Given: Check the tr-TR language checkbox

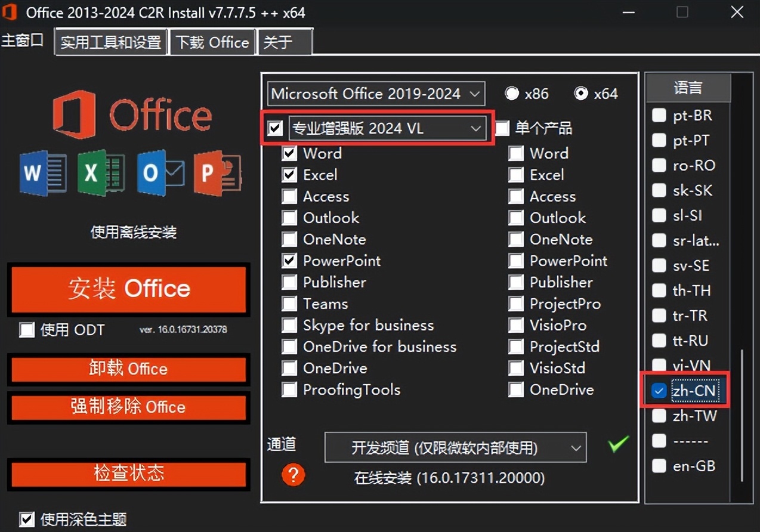Looking at the screenshot, I should click(x=659, y=316).
